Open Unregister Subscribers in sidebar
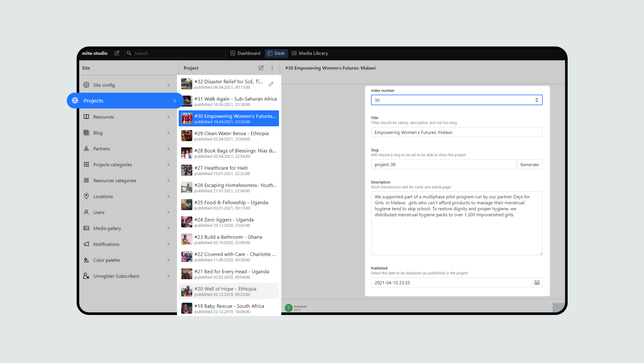Viewport: 644px width, 363px height. pos(116,276)
